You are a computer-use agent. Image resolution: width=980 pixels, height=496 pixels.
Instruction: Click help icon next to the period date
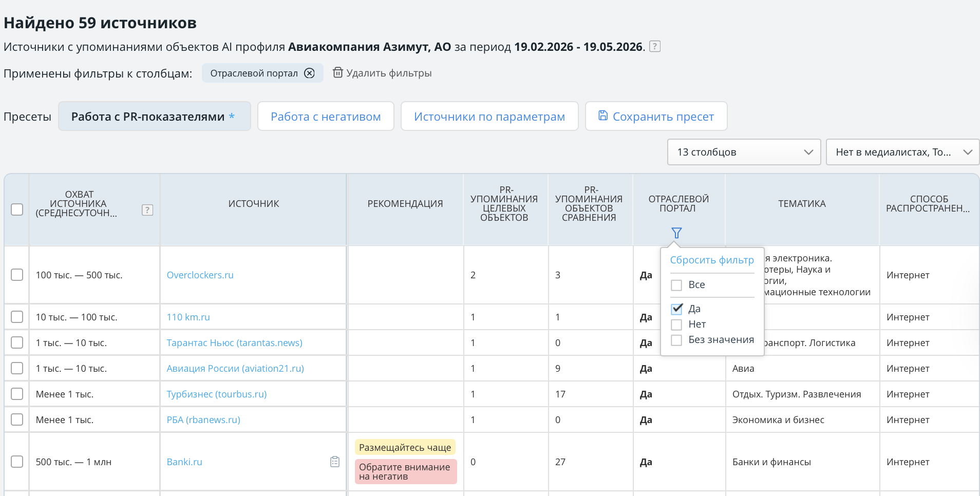(654, 46)
